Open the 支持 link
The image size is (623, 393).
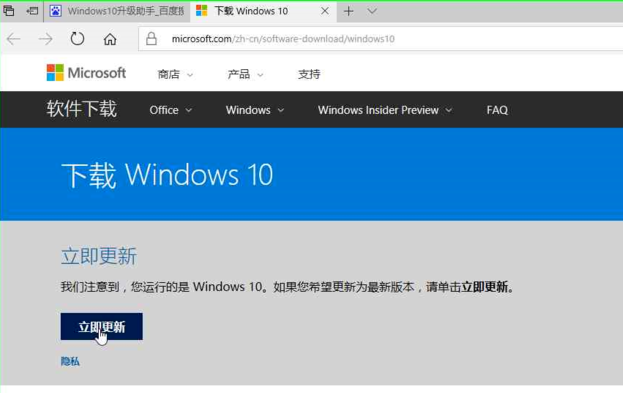click(x=309, y=74)
